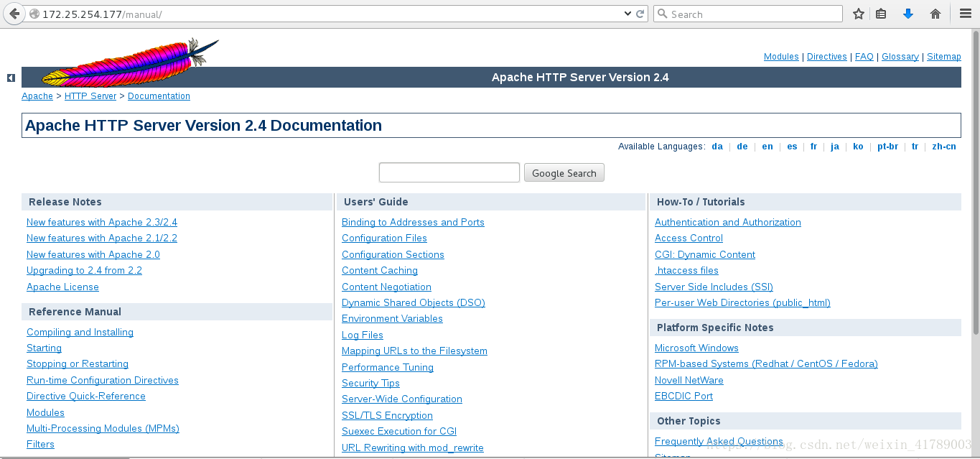Screen dimensions: 980x459
Task: Click the magnifier icon in search bar
Action: coord(663,14)
